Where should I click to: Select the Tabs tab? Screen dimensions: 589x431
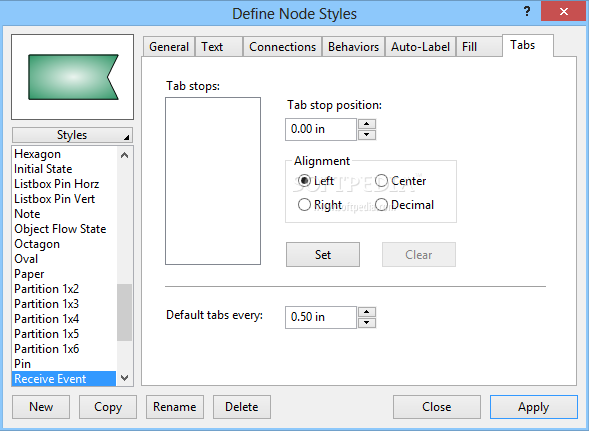click(527, 45)
